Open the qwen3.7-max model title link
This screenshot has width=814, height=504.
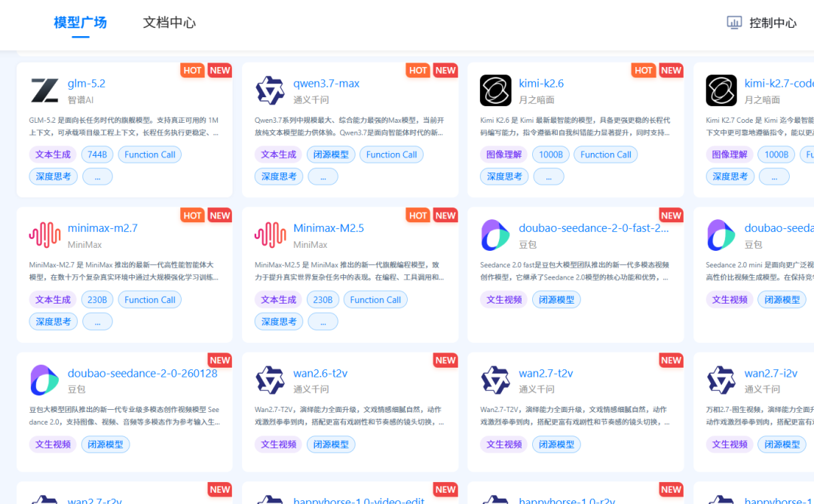pyautogui.click(x=326, y=83)
